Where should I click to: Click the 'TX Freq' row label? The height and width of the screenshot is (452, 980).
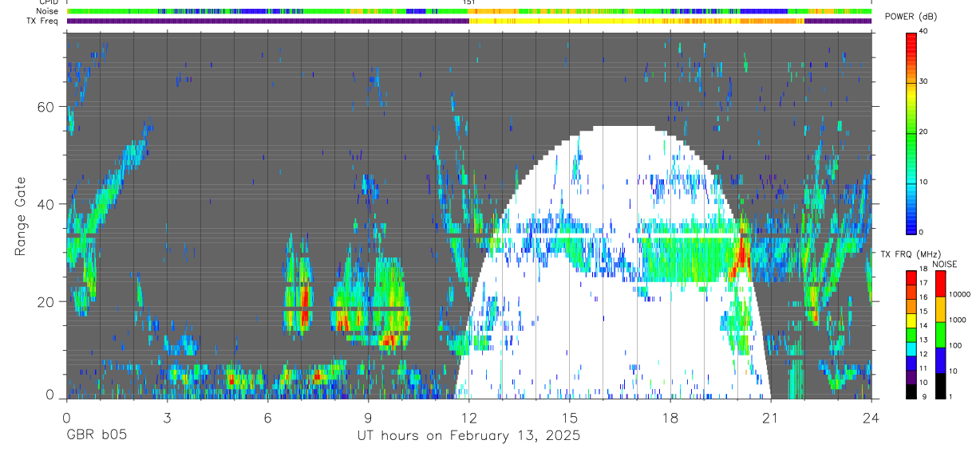pos(42,21)
